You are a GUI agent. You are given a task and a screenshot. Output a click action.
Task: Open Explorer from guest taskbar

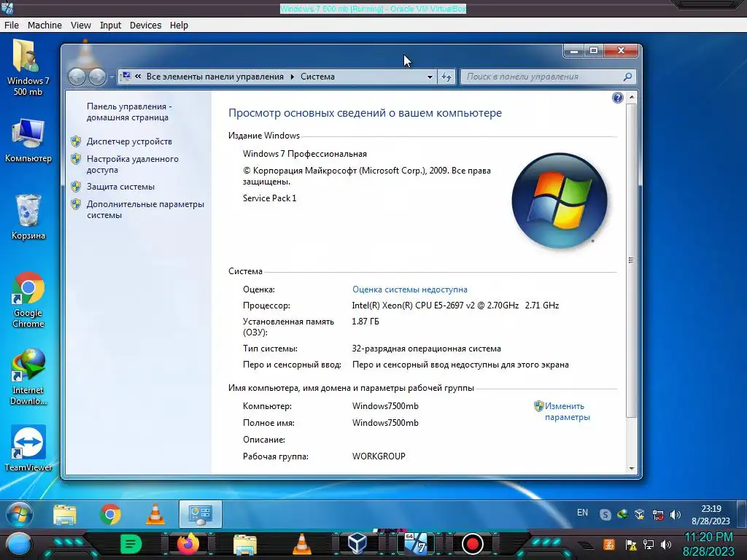65,514
